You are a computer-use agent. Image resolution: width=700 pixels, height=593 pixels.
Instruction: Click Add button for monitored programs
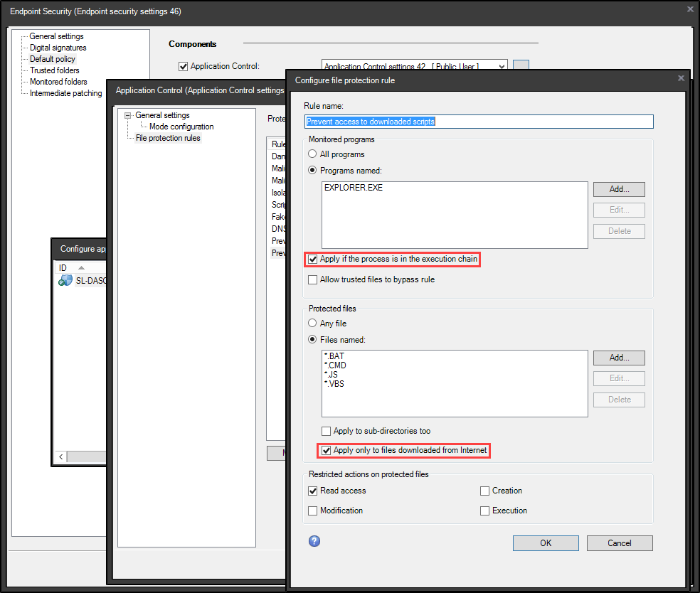[619, 189]
